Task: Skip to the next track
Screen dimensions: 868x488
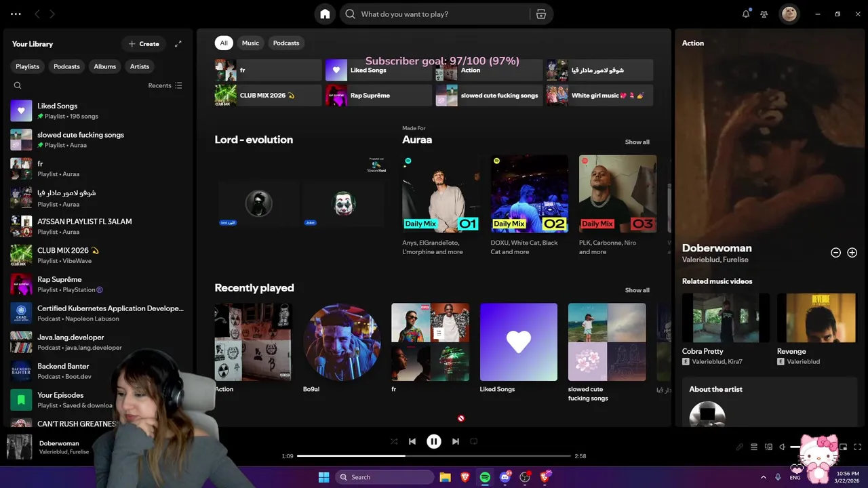Action: click(456, 441)
